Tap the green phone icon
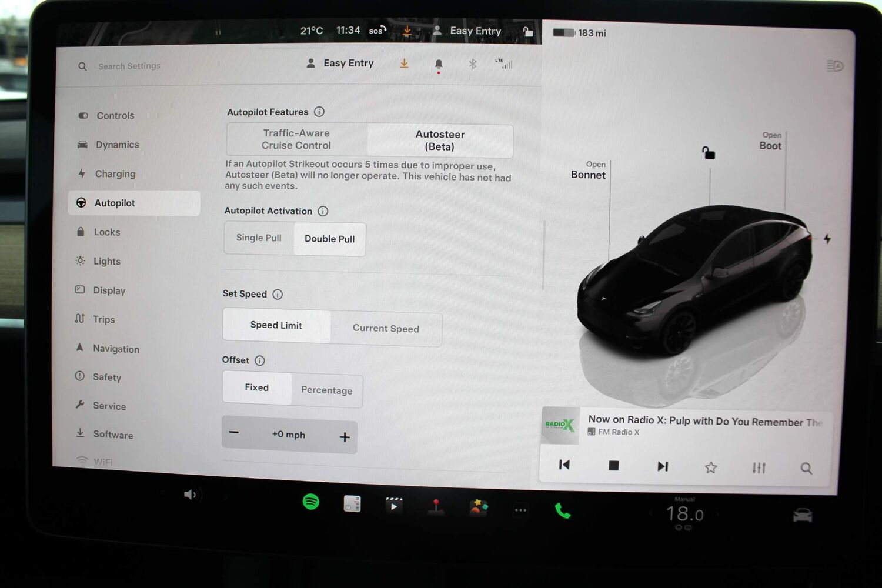Viewport: 882px width, 588px height. click(562, 510)
